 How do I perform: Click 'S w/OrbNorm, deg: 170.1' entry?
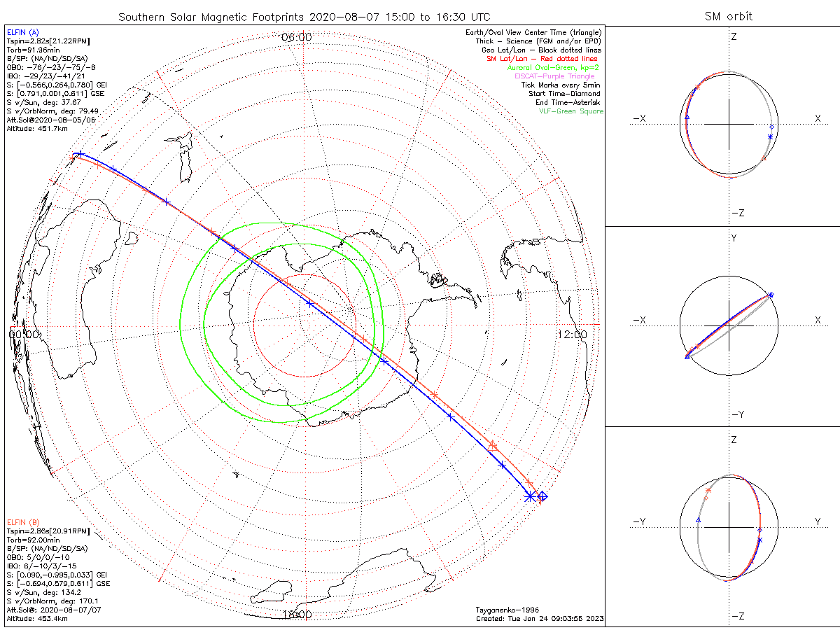pyautogui.click(x=52, y=601)
